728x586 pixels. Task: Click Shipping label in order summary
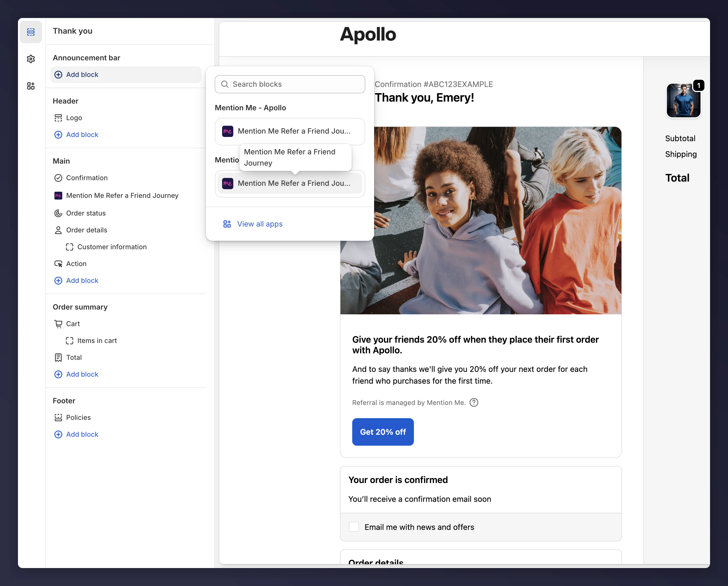tap(681, 154)
